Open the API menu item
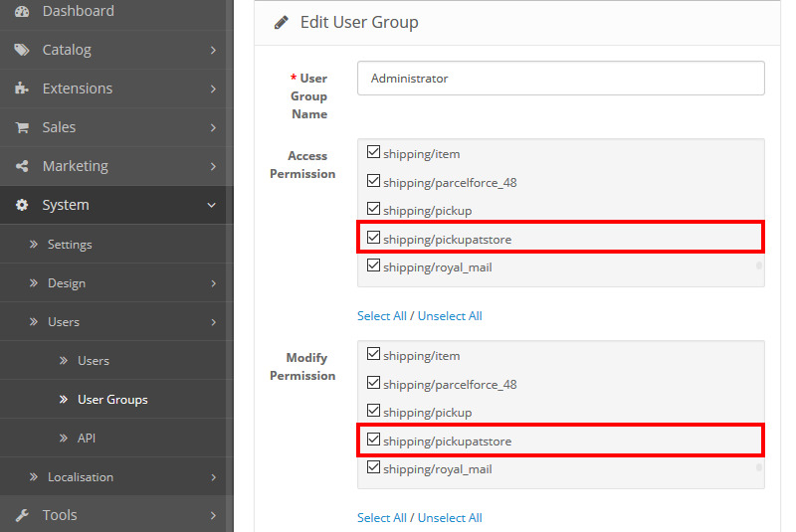This screenshot has height=532, width=796. [87, 439]
